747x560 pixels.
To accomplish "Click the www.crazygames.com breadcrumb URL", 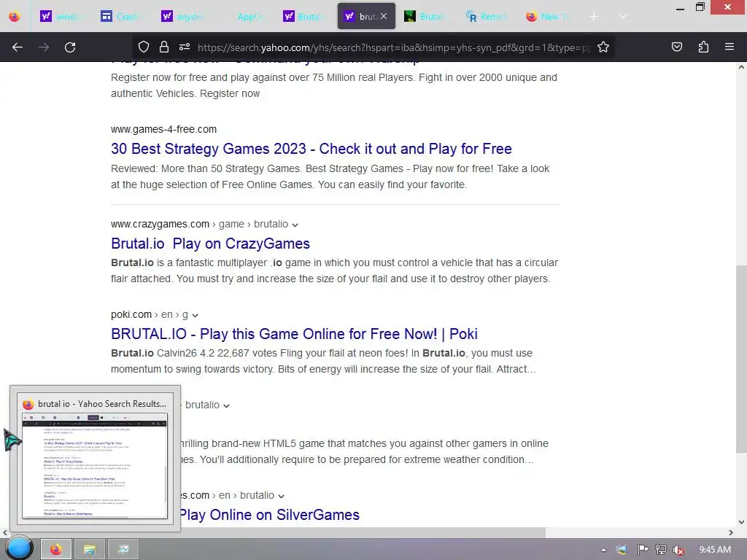I will tap(200, 224).
